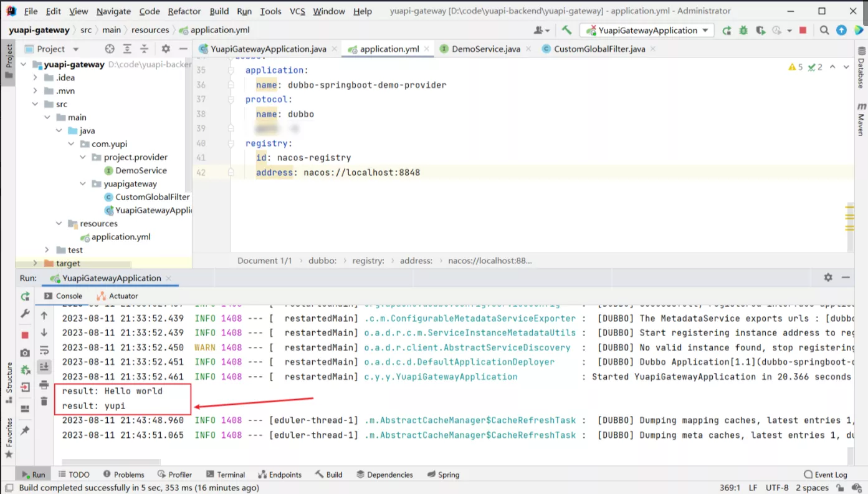Close the application.yml editor tab
Viewport: 868px width, 494px height.
coord(427,49)
